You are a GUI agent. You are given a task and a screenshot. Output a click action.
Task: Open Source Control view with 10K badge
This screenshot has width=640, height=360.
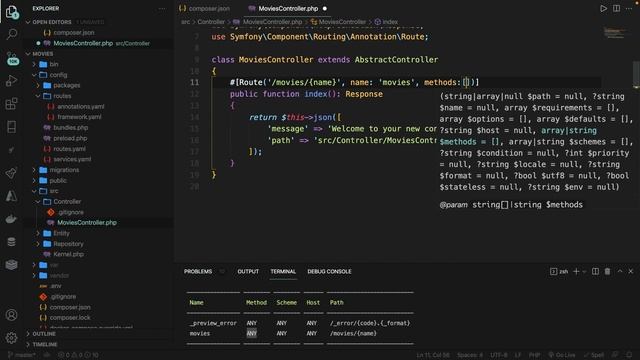tap(12, 58)
